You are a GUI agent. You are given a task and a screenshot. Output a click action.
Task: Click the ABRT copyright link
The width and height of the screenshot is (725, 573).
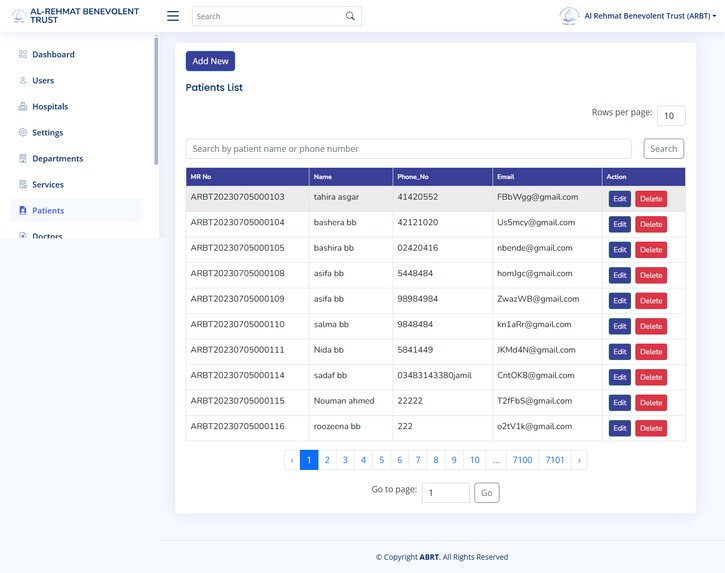tap(429, 557)
